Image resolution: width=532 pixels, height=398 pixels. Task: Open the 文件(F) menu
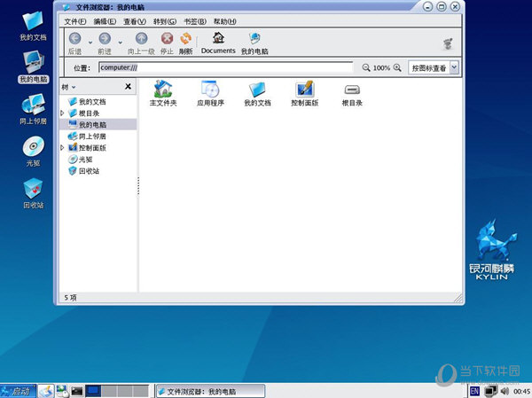tap(75, 21)
